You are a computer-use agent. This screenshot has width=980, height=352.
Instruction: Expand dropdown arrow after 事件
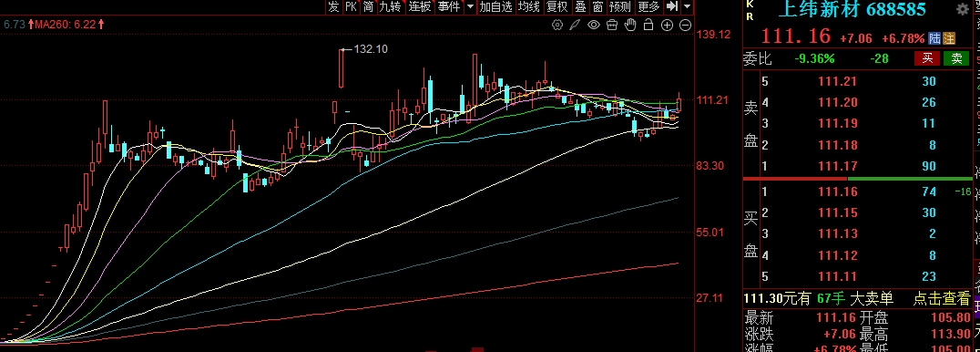[470, 7]
